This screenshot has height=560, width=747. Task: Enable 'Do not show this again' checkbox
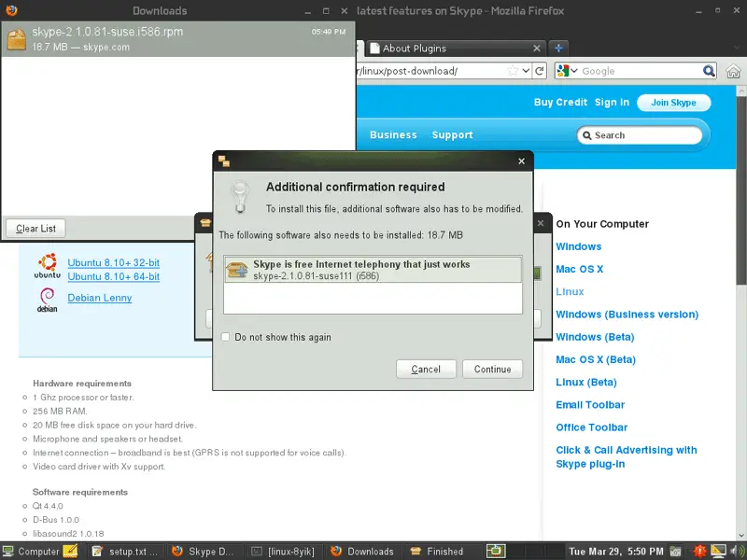coord(225,337)
